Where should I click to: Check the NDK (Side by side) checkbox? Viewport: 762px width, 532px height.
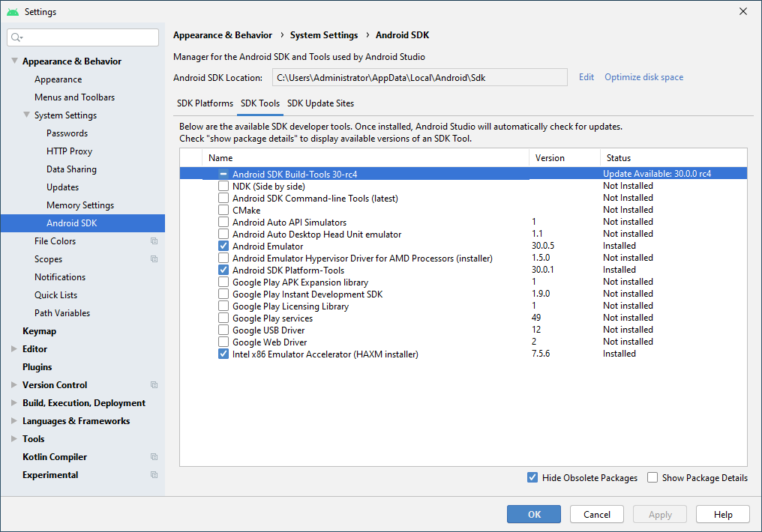(x=223, y=186)
